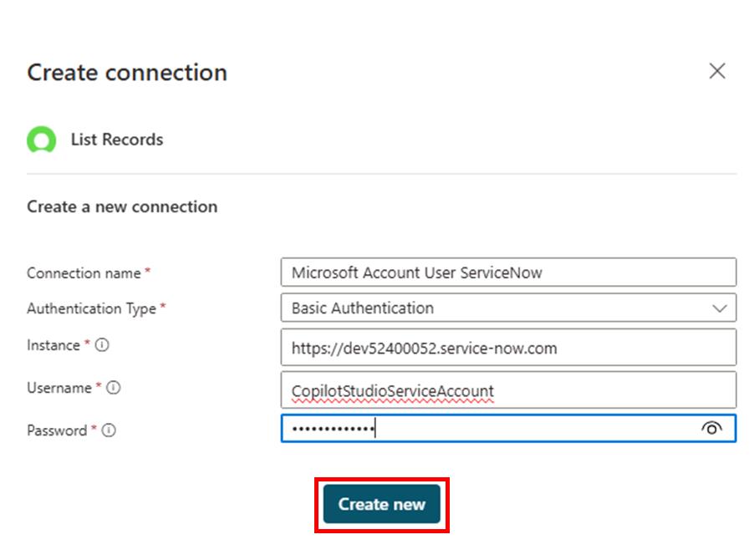Image resolution: width=754 pixels, height=560 pixels.
Task: Show the password with the eye icon
Action: [x=711, y=429]
